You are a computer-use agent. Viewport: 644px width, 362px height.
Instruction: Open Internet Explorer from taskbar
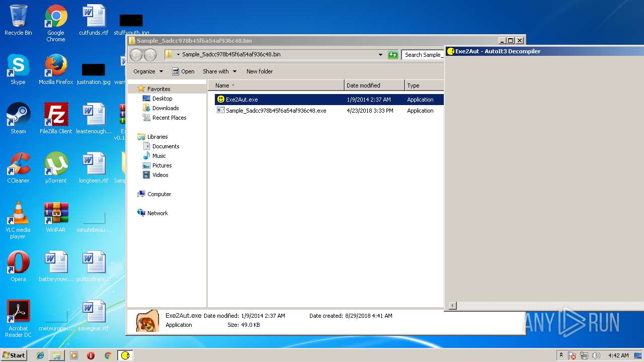click(x=40, y=355)
